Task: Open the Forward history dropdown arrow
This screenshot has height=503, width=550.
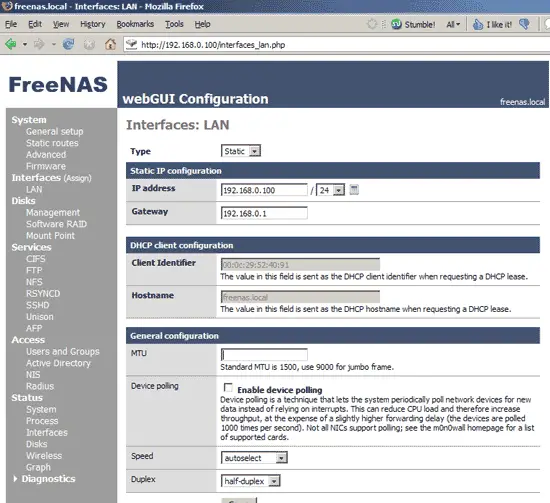Action: pyautogui.click(x=54, y=45)
